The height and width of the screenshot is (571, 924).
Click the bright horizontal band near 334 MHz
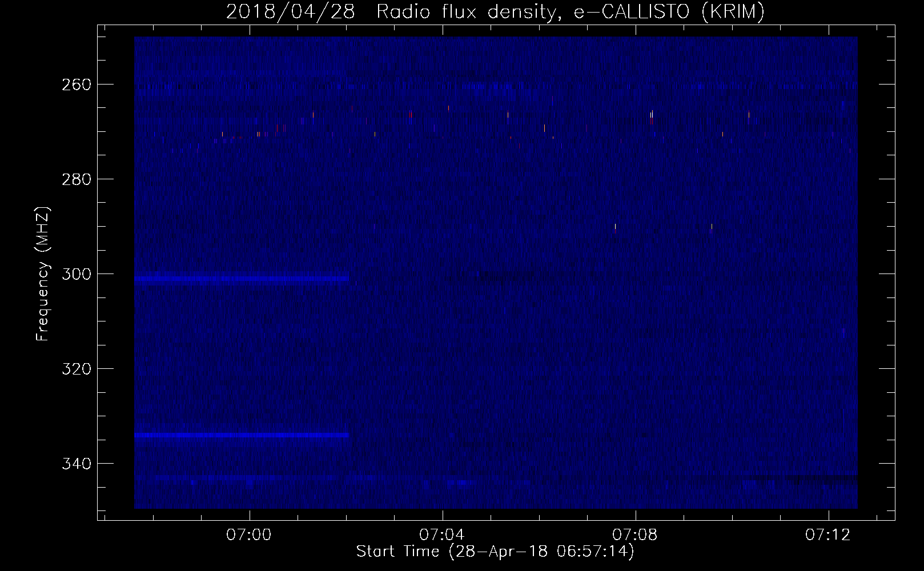(x=242, y=435)
